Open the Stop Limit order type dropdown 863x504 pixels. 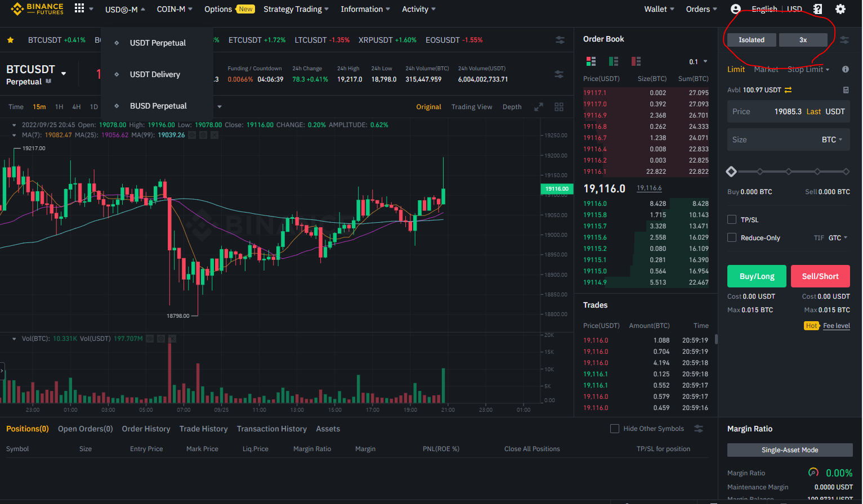pos(809,69)
